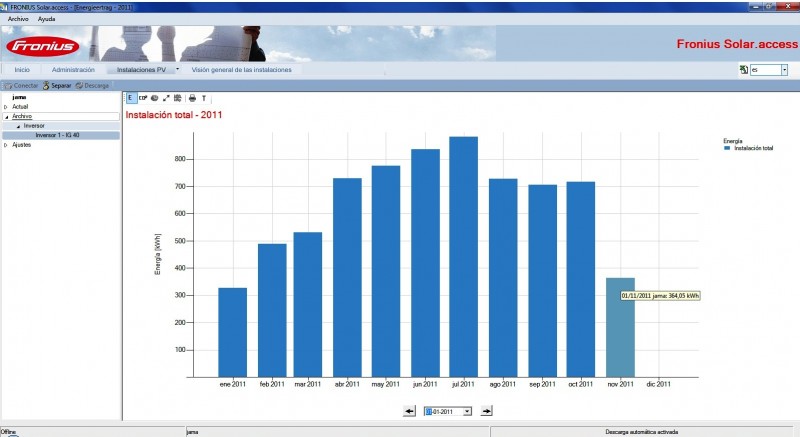Viewport: 800px width, 437px height.
Task: Open the Ayuda menu
Action: (46, 19)
